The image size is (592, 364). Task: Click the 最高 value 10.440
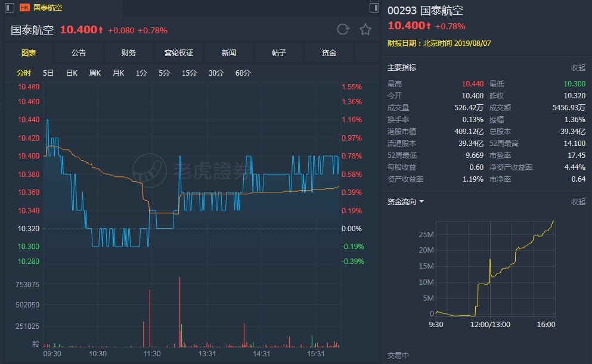(x=473, y=84)
